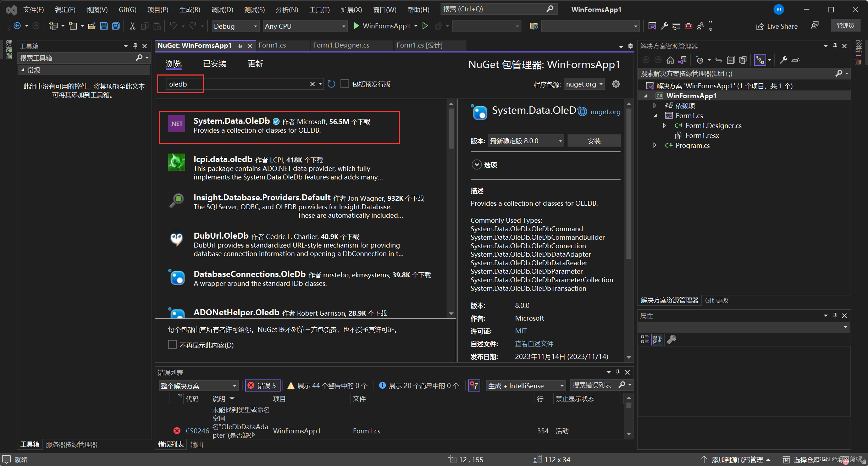This screenshot has width=868, height=466.
Task: Enable the Include prerelease checkbox
Action: [344, 84]
